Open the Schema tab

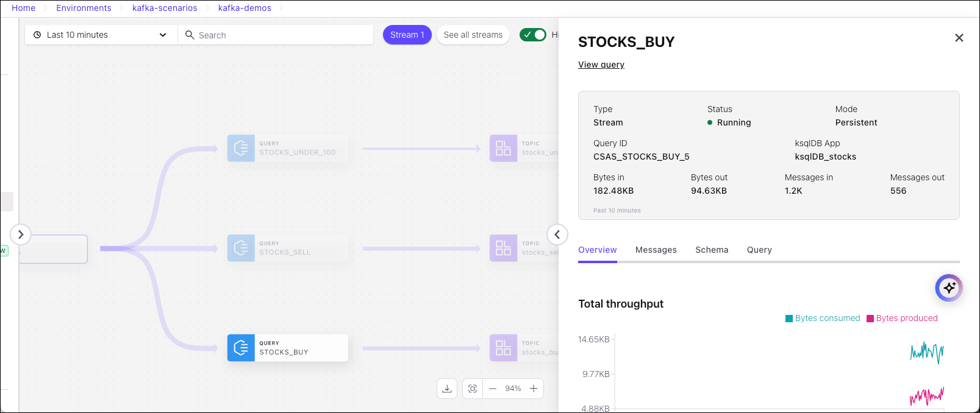click(712, 250)
